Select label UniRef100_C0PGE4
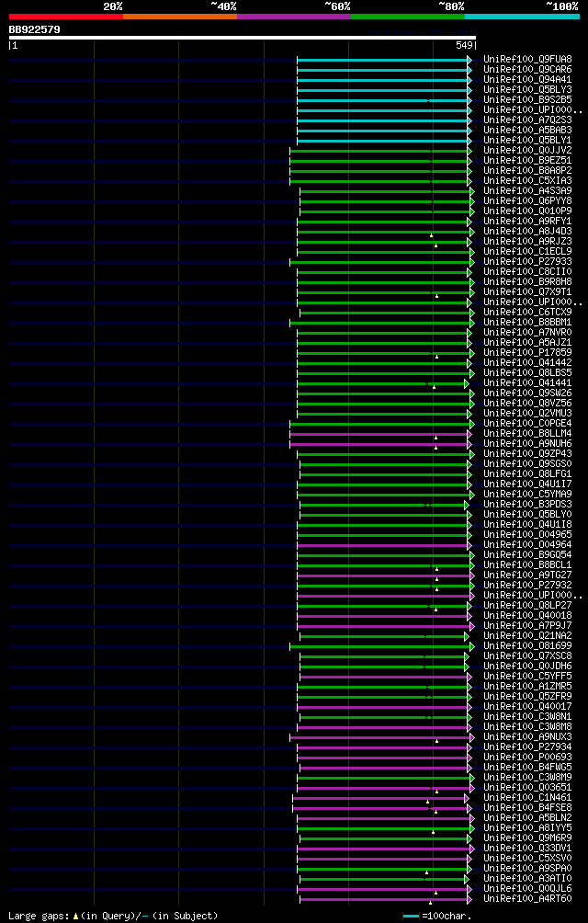The image size is (588, 923). (x=527, y=423)
